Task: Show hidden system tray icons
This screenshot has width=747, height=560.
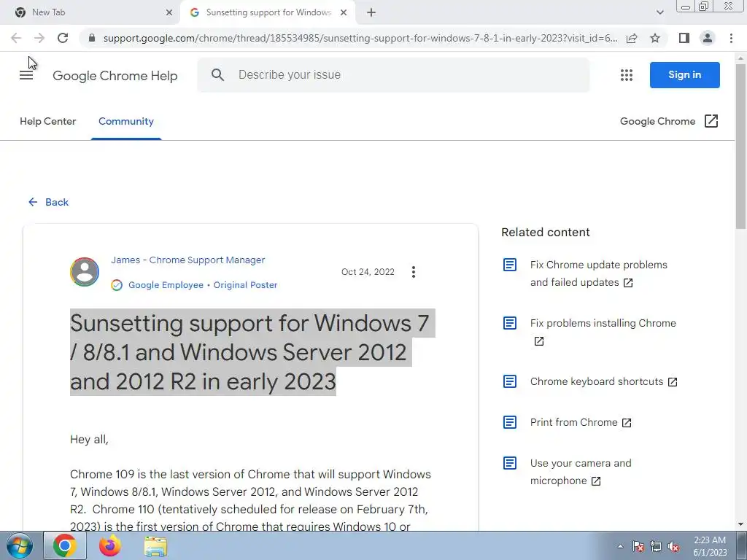Action: (620, 546)
